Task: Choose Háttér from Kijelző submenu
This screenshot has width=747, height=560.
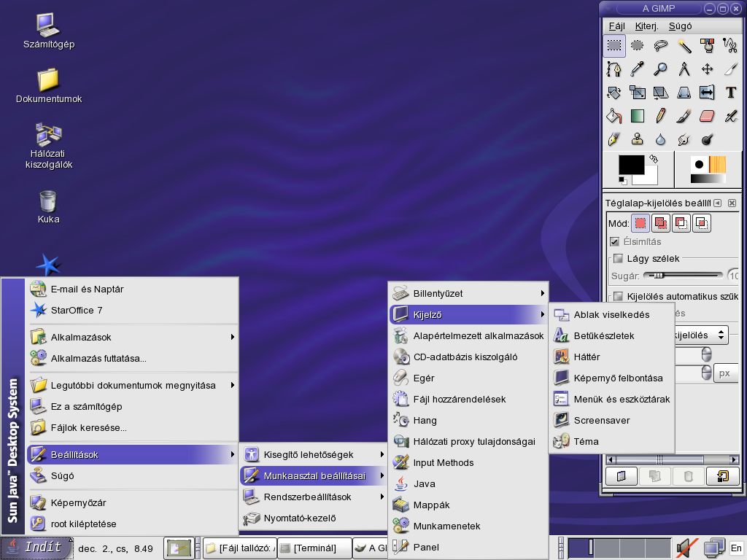Action: [612, 357]
